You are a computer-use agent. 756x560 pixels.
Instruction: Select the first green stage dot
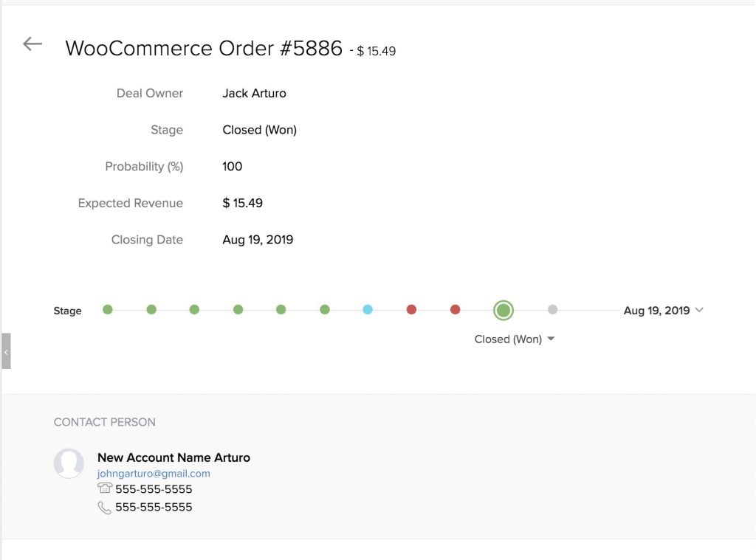[x=108, y=309]
